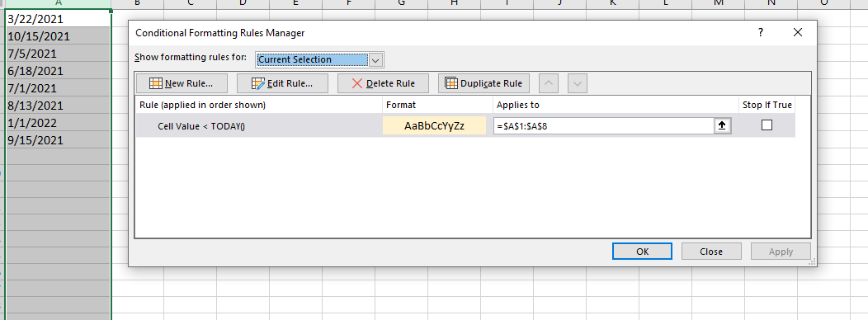This screenshot has width=868, height=320.
Task: Click the Applies to range field
Action: click(604, 126)
